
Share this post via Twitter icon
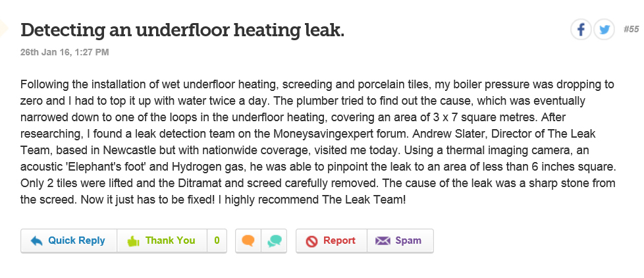(x=604, y=30)
